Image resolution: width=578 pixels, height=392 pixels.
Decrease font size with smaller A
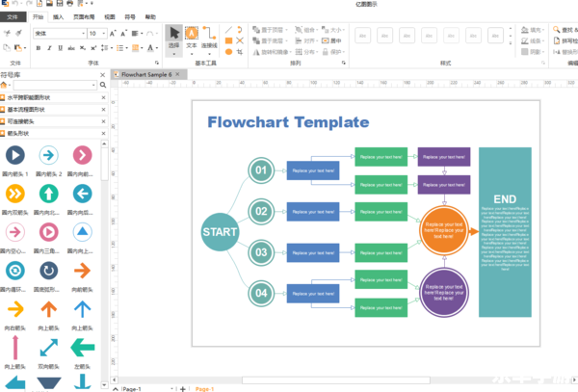pos(123,34)
